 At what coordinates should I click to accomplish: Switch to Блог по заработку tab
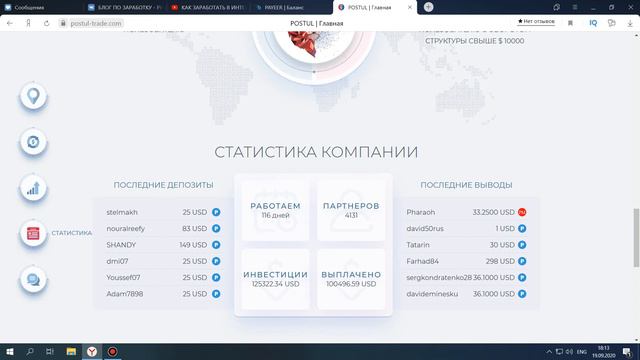pos(125,7)
